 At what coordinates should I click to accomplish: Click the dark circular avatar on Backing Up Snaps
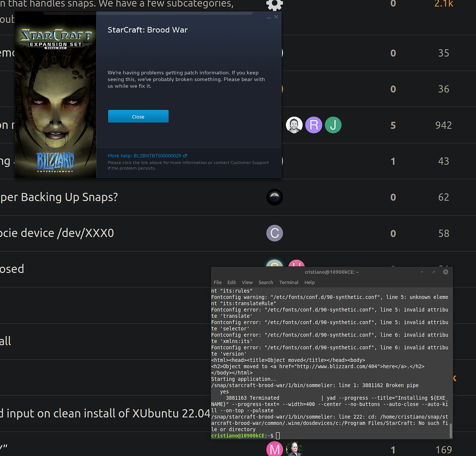click(274, 197)
